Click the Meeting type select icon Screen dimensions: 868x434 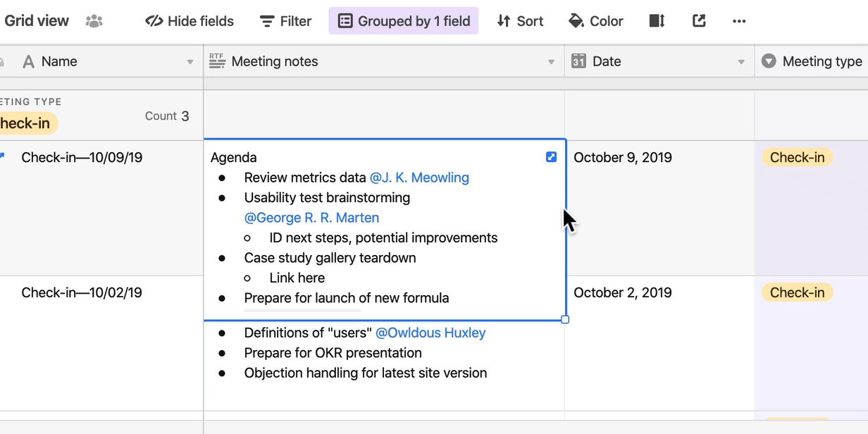pyautogui.click(x=769, y=61)
